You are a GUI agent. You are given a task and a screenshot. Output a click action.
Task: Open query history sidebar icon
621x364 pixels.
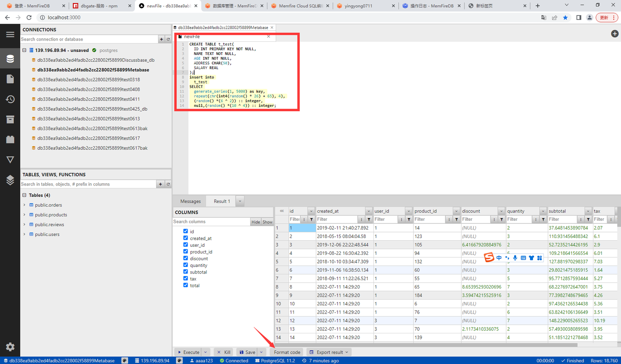(10, 99)
